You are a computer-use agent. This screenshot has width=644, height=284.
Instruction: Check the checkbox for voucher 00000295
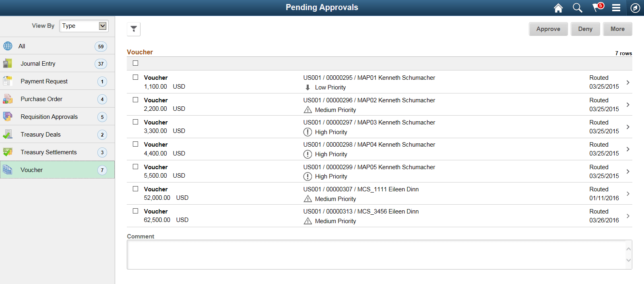[x=136, y=77]
